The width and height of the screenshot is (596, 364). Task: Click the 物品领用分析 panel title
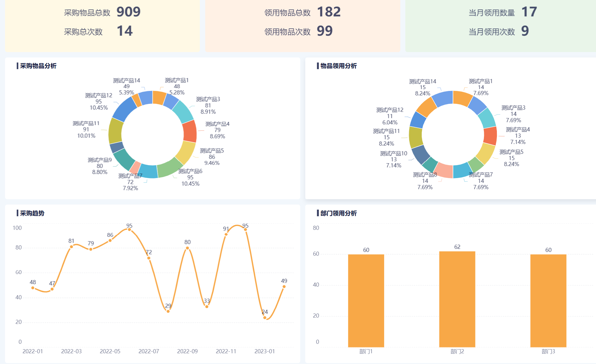[x=338, y=66]
